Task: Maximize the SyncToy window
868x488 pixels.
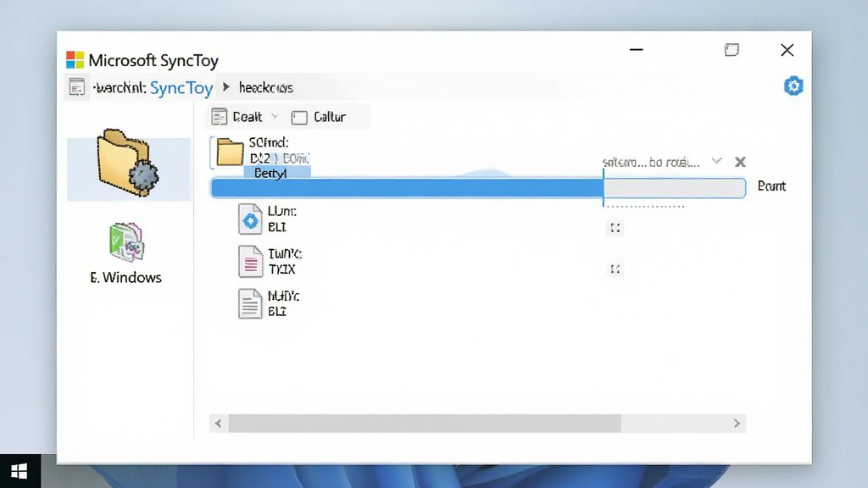Action: click(x=732, y=50)
